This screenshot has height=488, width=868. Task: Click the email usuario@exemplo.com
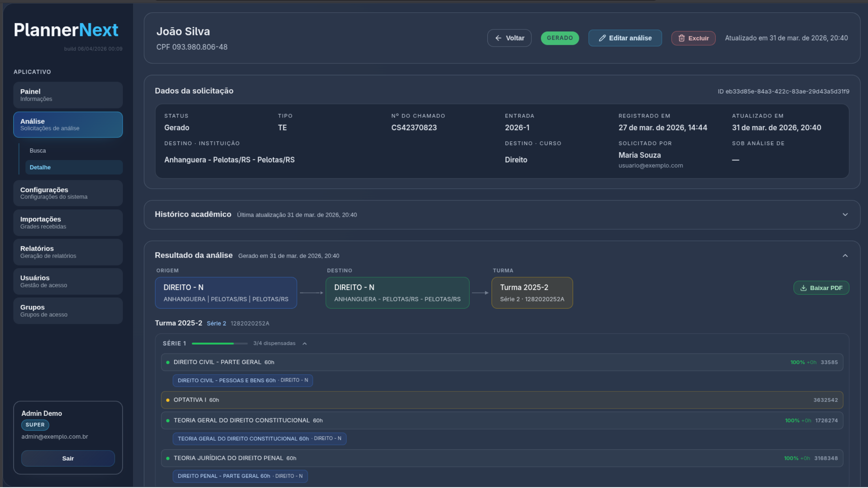651,166
